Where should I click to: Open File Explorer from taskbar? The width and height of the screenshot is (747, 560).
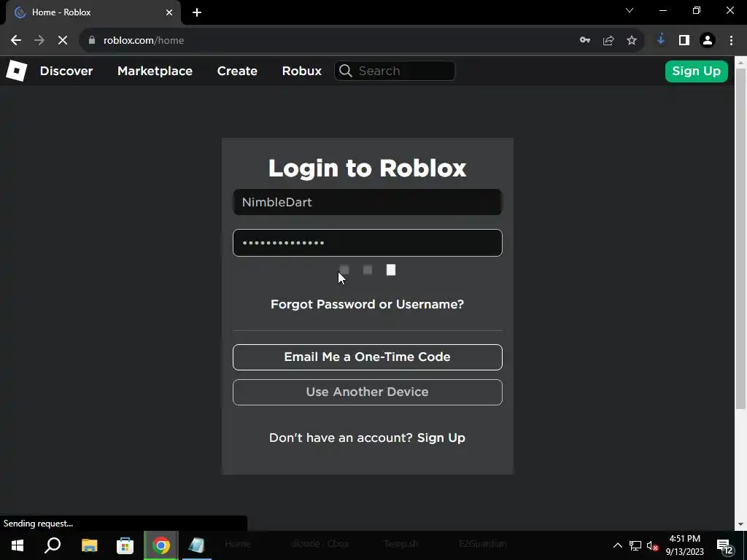(89, 545)
